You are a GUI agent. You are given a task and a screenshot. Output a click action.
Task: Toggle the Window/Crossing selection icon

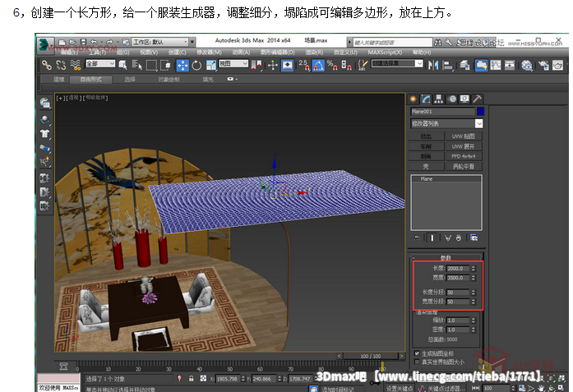point(165,66)
